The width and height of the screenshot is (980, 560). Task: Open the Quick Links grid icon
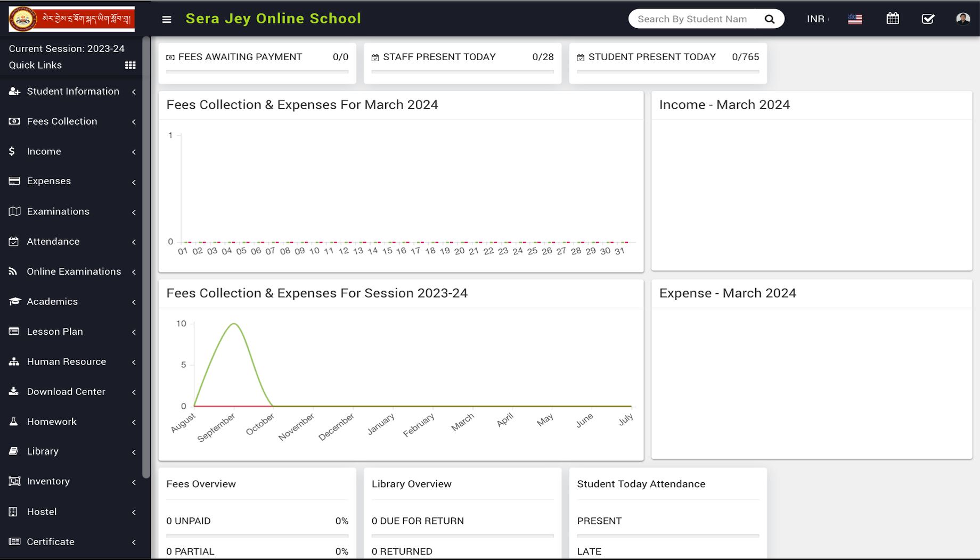[x=130, y=65]
